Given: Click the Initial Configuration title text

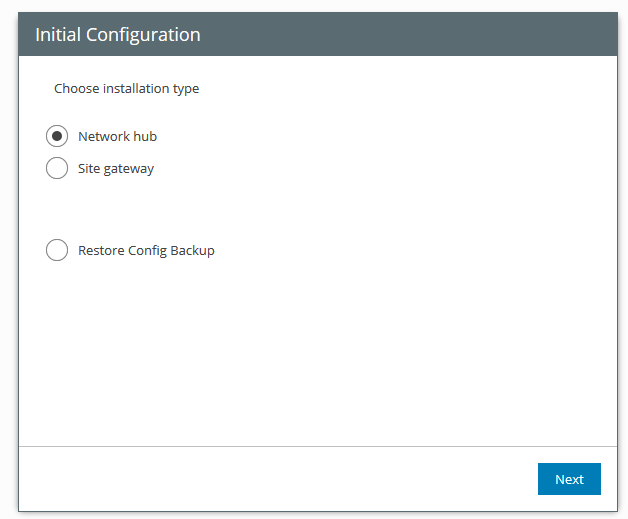Looking at the screenshot, I should point(118,34).
